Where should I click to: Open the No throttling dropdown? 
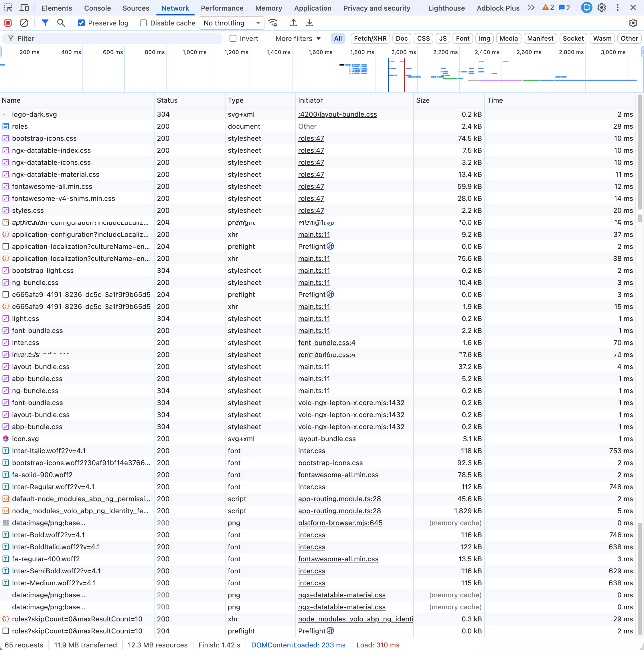pos(231,23)
